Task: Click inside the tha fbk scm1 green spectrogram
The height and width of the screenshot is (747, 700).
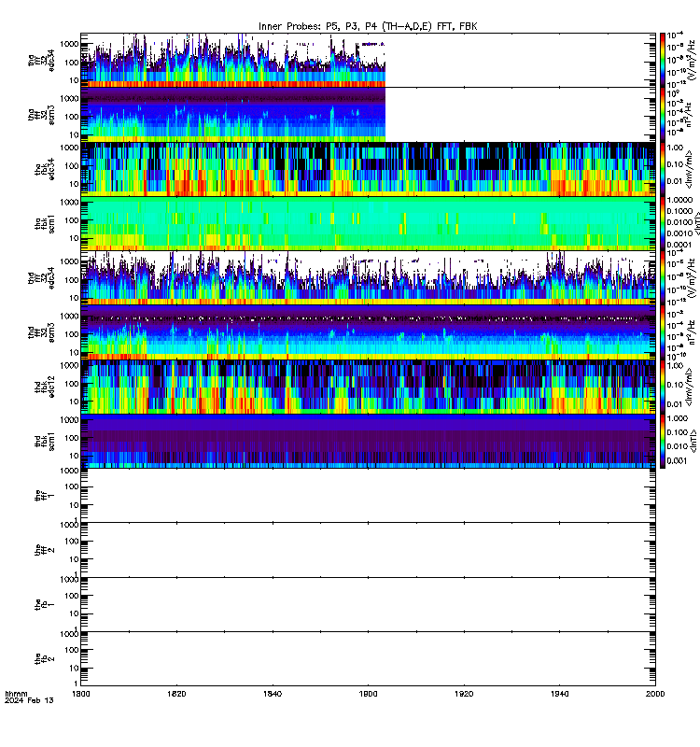Action: (368, 224)
